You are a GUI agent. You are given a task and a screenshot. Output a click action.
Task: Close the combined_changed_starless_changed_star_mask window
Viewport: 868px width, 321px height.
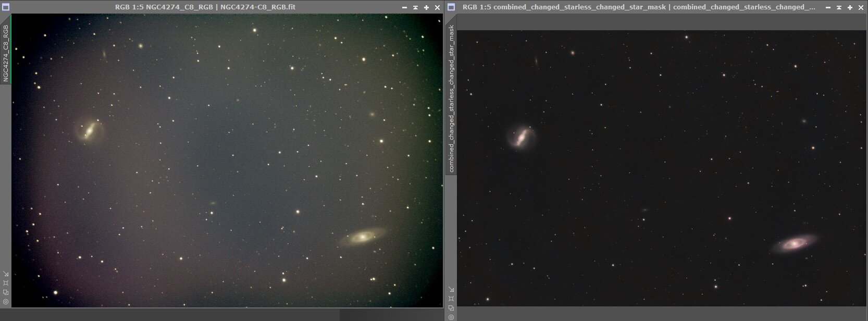(860, 8)
